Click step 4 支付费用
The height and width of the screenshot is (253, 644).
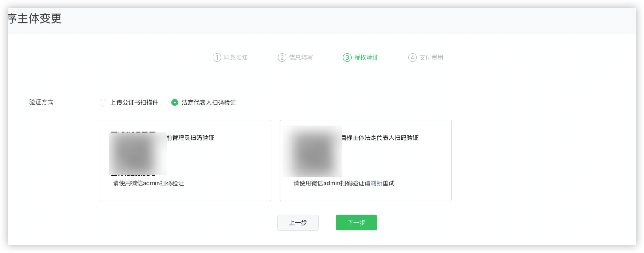coord(425,57)
